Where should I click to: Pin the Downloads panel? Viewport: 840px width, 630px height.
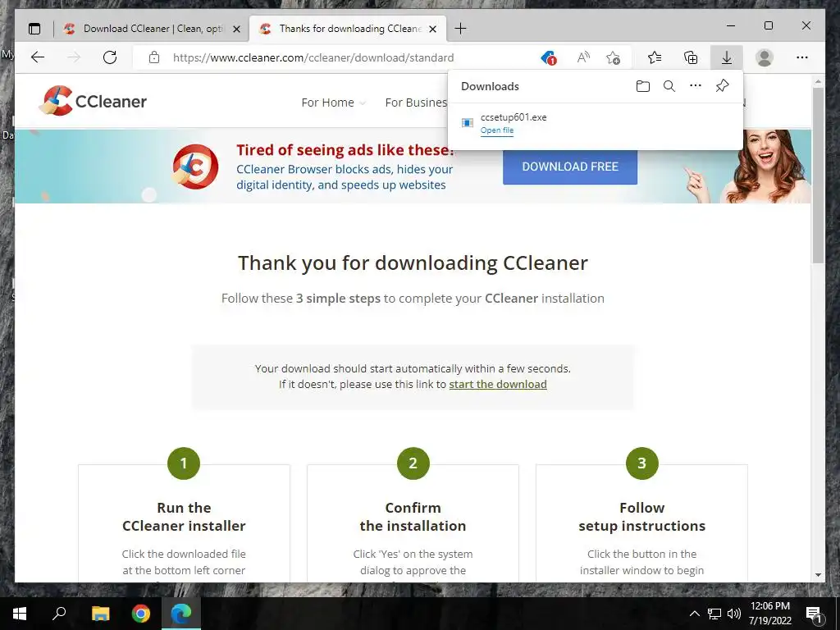tap(722, 85)
